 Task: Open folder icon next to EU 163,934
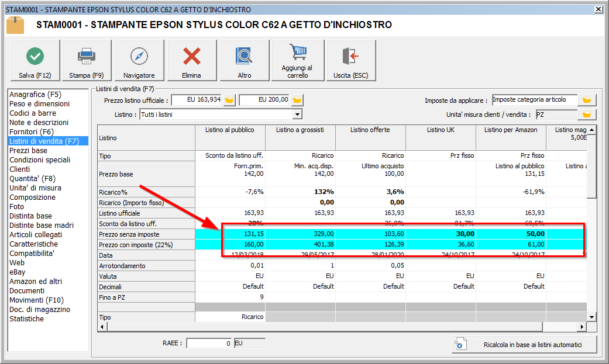click(x=229, y=100)
